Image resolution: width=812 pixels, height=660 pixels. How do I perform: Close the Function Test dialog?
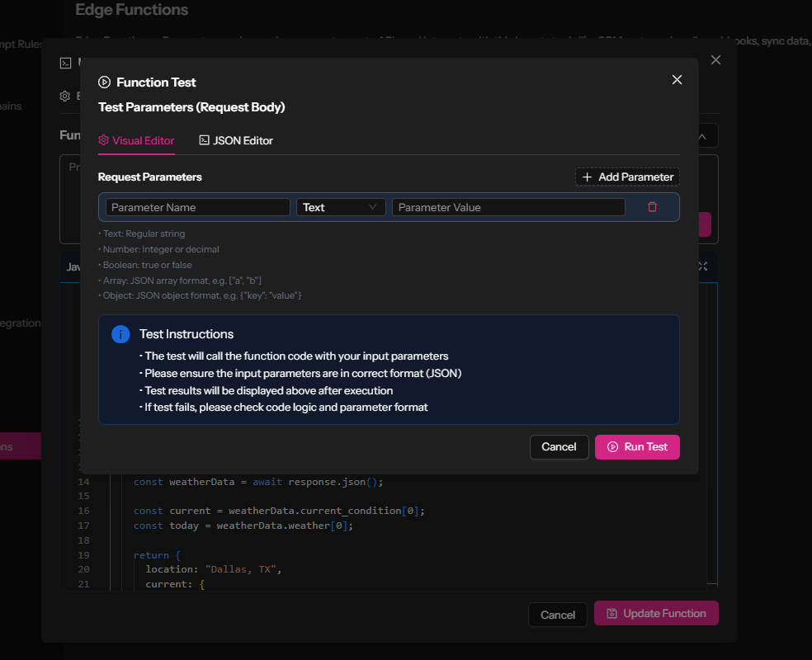click(677, 80)
